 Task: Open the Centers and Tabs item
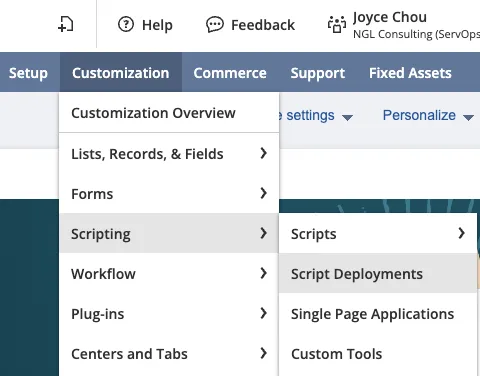click(169, 353)
